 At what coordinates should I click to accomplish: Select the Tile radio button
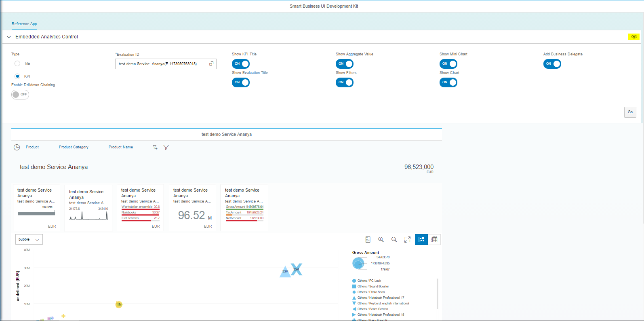(17, 63)
